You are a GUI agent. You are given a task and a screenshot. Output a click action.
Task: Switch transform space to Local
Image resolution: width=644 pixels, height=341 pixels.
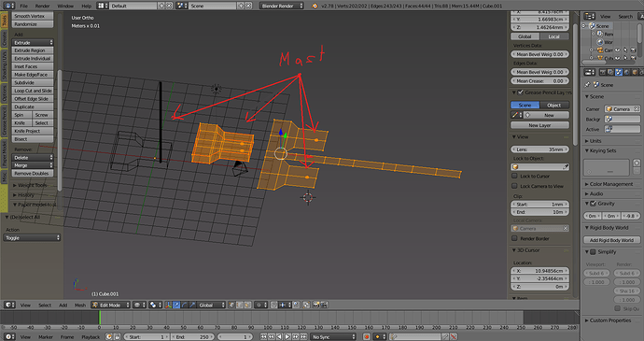point(554,36)
